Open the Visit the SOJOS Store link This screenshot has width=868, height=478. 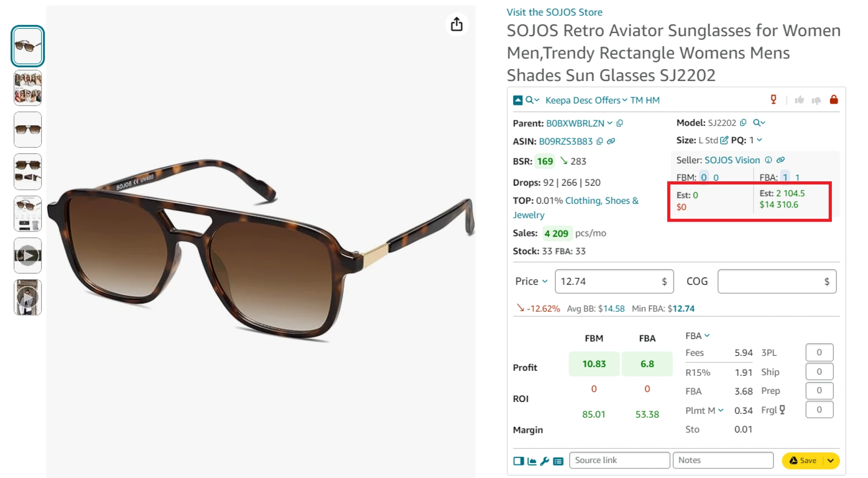[555, 12]
